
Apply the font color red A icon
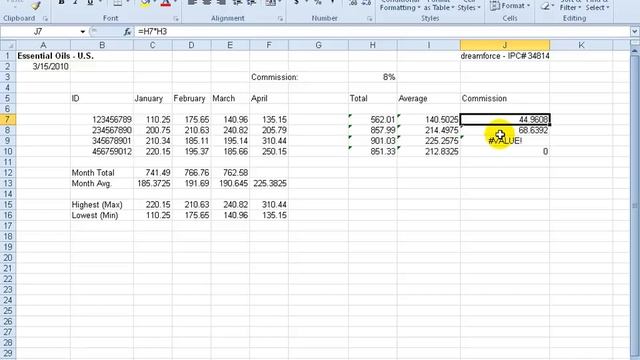coord(165,4)
